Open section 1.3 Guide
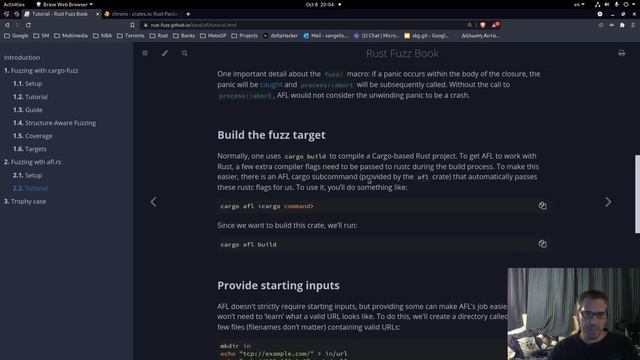Screen dimensions: 640x360 (x=28, y=110)
